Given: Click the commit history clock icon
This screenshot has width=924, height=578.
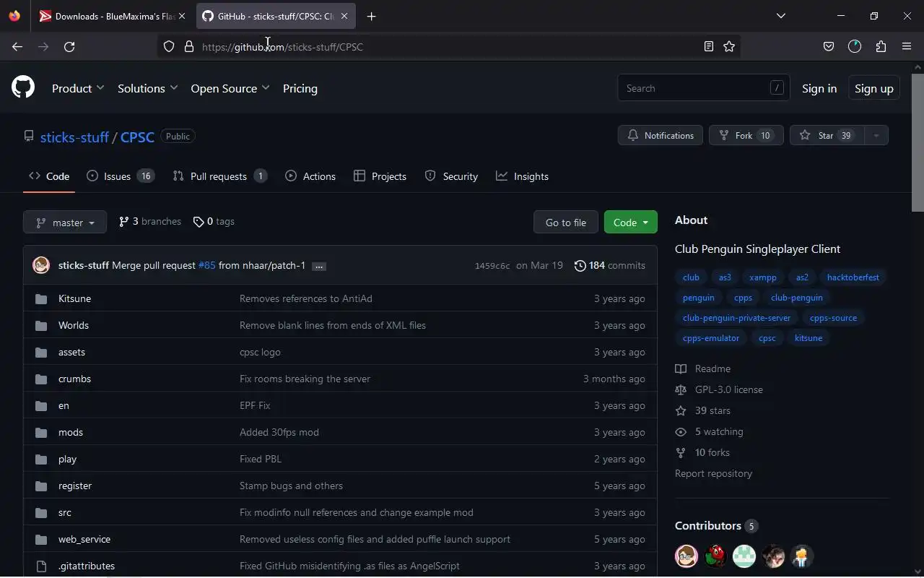Looking at the screenshot, I should click(x=580, y=265).
